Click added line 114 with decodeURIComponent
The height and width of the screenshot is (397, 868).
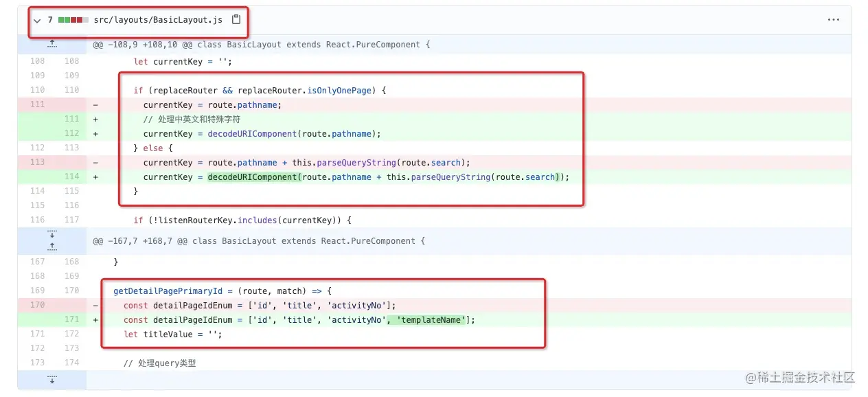click(356, 177)
